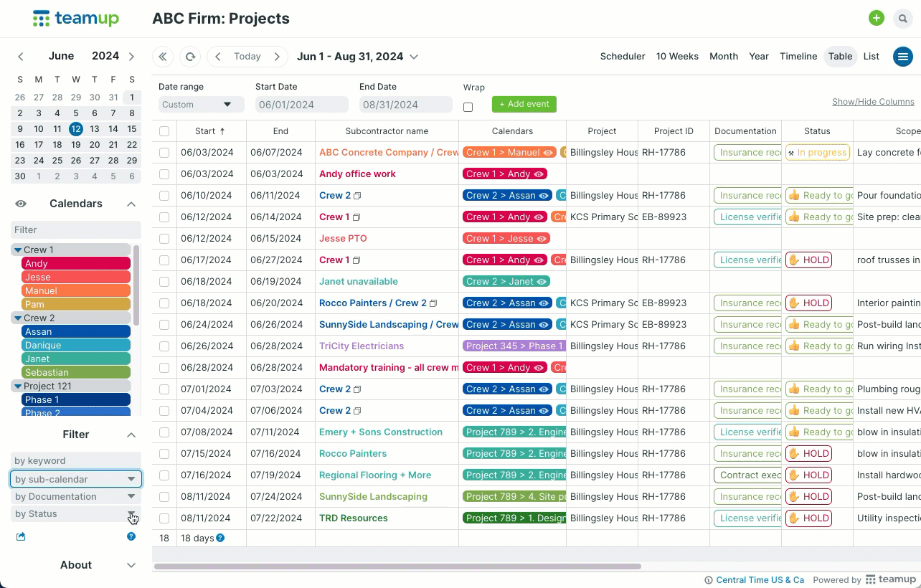Open Emery + Sons Construction event
This screenshot has height=588, width=921.
(x=381, y=432)
